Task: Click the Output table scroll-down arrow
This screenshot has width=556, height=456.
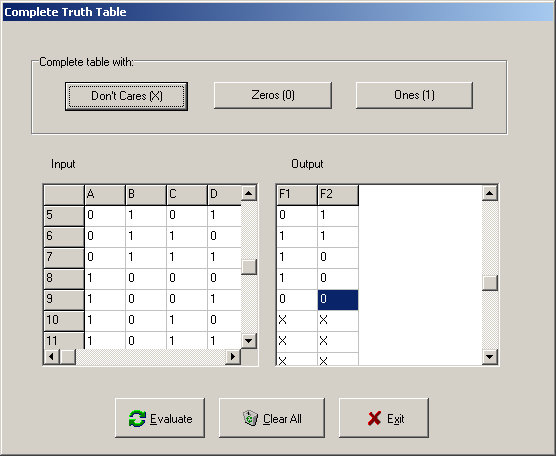Action: coord(490,357)
